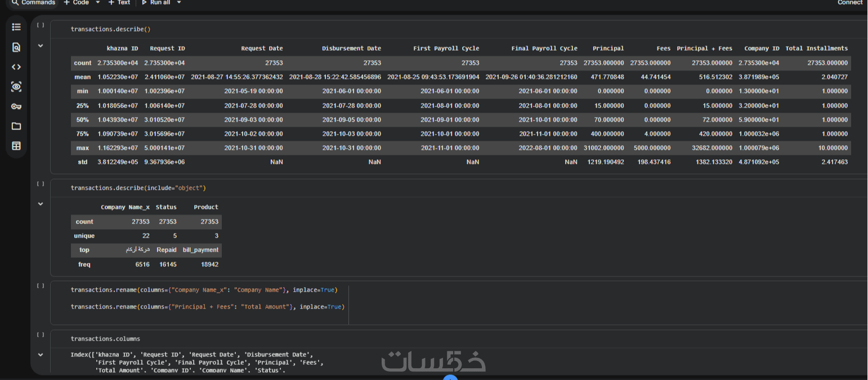Add a new Code cell

pyautogui.click(x=77, y=2)
